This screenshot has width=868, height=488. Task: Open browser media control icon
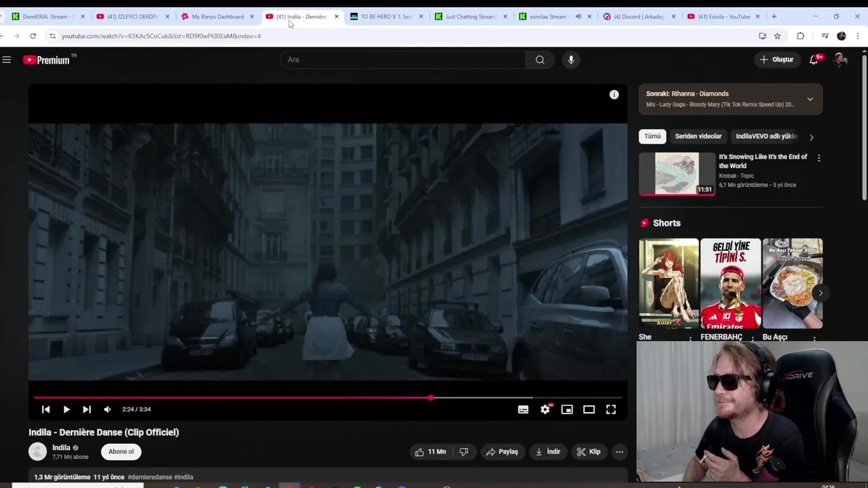pos(825,36)
